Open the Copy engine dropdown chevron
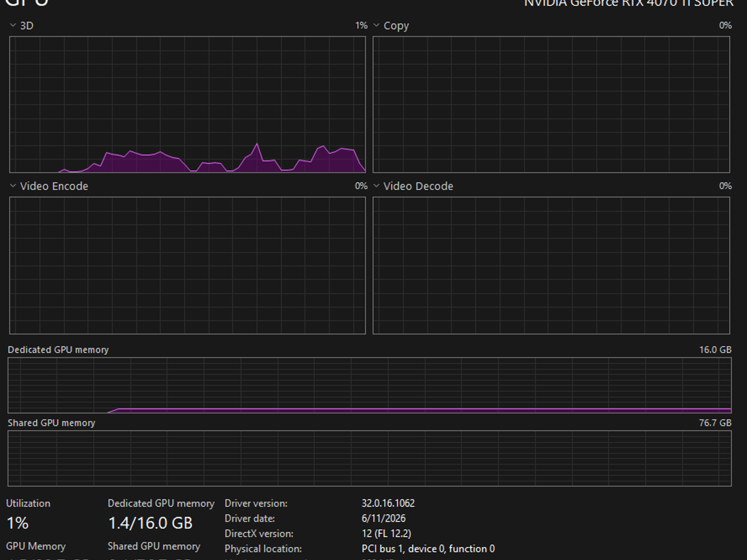The height and width of the screenshot is (560, 747). (376, 25)
